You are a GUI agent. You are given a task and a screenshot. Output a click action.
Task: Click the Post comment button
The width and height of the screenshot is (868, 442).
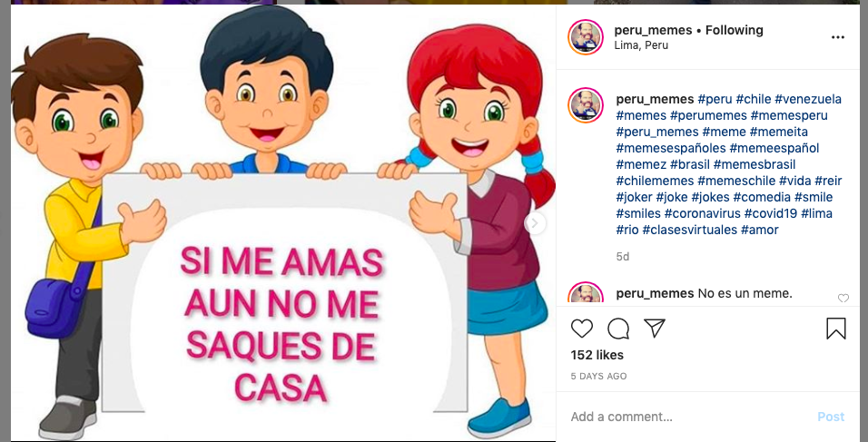[831, 417]
